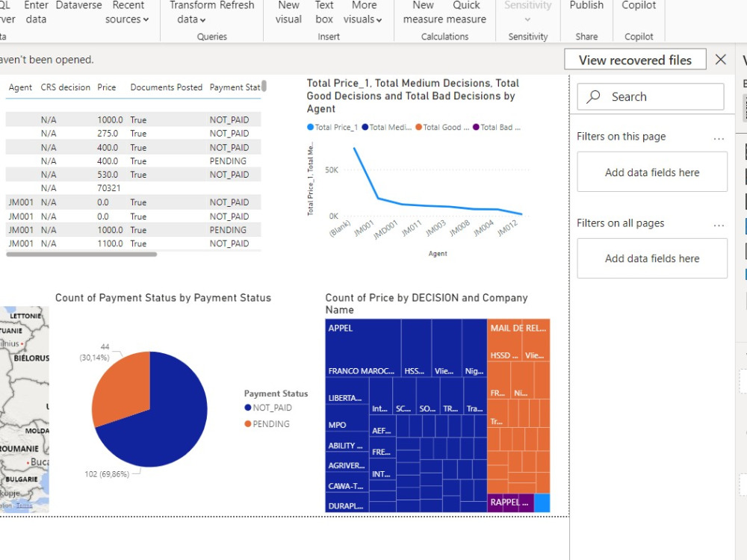
Task: Click the APPEL treemap group header
Action: coord(341,328)
